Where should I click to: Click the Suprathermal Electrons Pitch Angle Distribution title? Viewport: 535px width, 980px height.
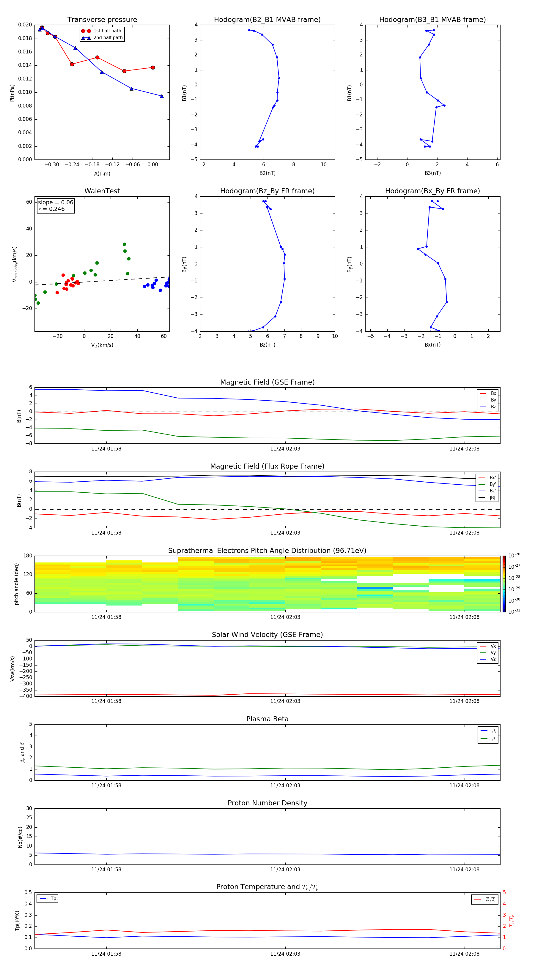click(267, 551)
